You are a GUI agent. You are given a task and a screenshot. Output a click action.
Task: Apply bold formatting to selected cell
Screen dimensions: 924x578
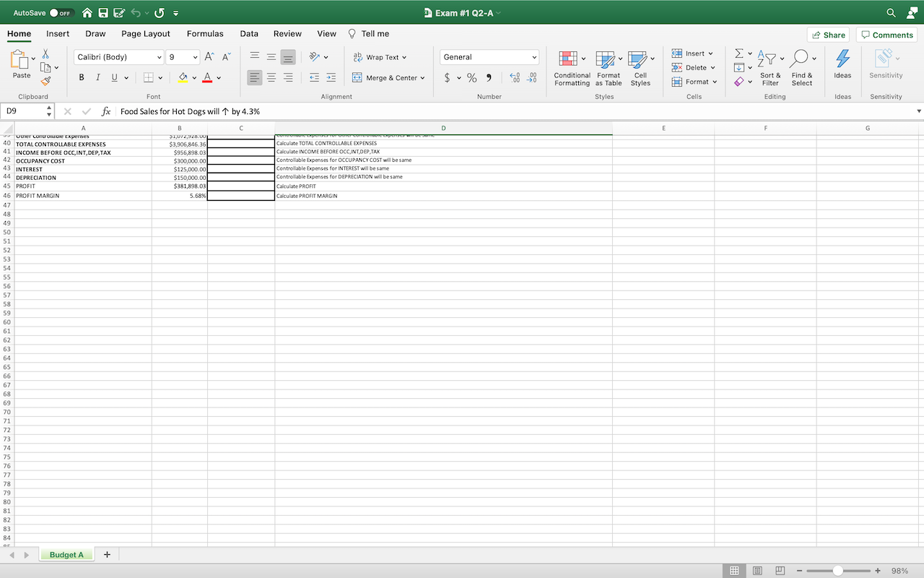(x=81, y=77)
